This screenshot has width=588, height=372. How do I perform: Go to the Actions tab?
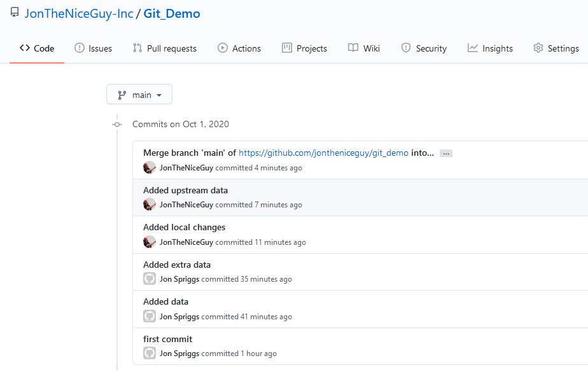pos(239,48)
